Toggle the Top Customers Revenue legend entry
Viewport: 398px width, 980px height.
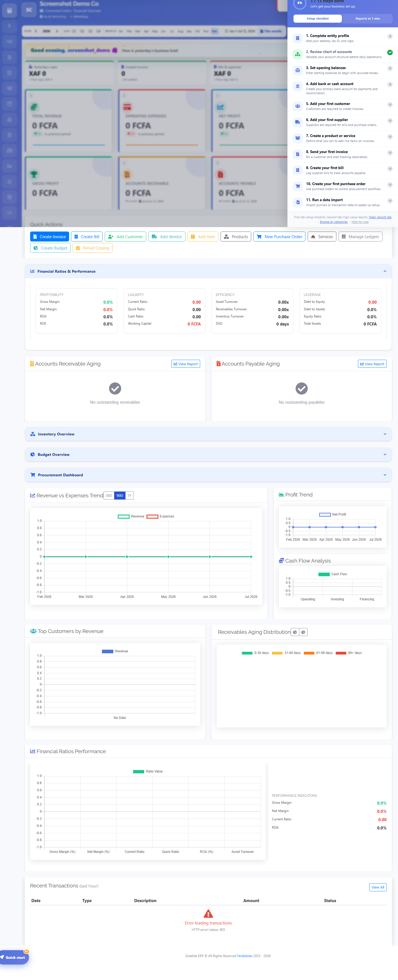(115, 651)
